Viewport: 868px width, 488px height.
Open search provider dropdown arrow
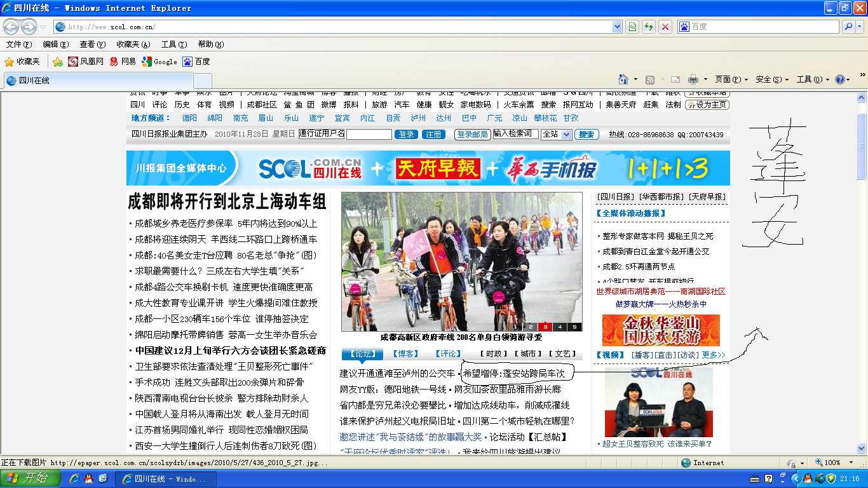point(860,27)
